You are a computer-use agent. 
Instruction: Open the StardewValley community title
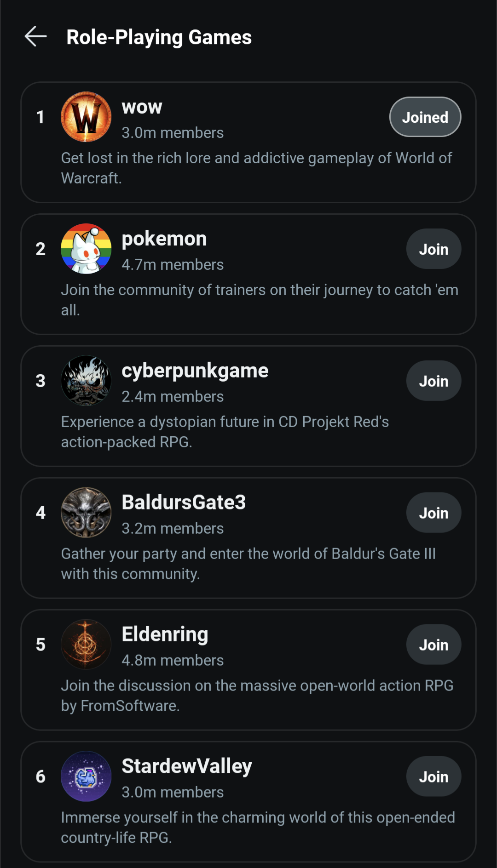(187, 766)
